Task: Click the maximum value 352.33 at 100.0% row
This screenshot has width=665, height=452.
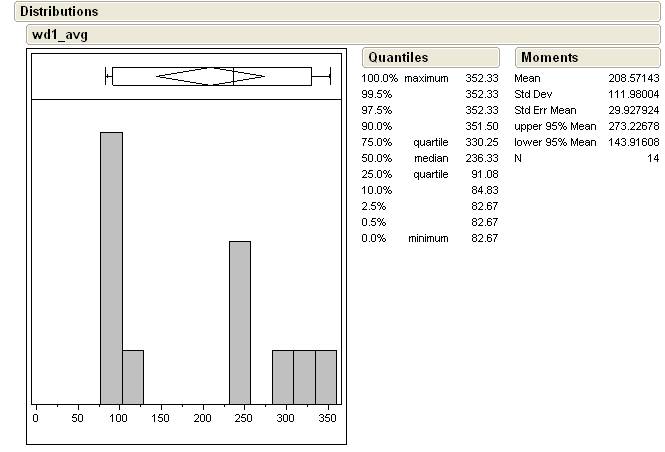Action: [x=481, y=78]
